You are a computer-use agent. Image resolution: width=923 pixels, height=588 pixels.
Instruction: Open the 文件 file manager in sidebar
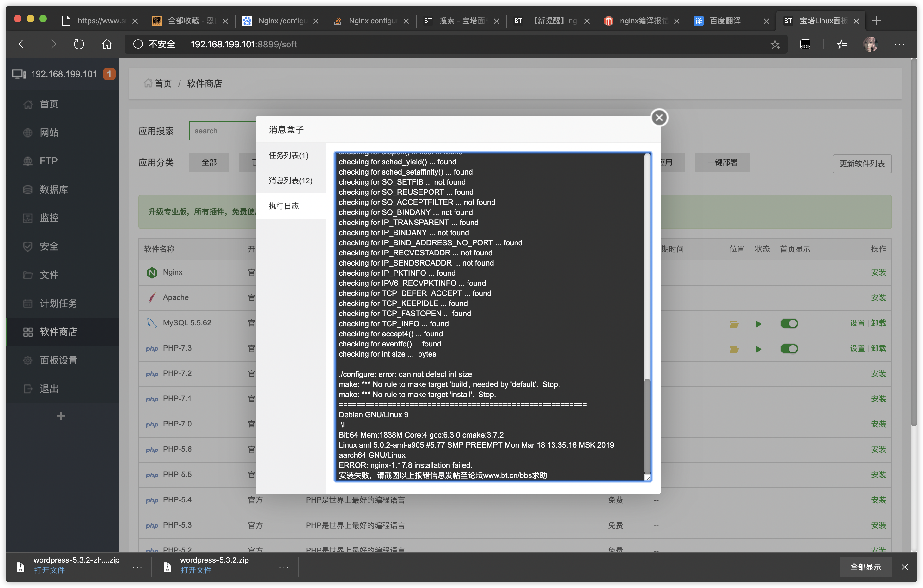(x=50, y=274)
